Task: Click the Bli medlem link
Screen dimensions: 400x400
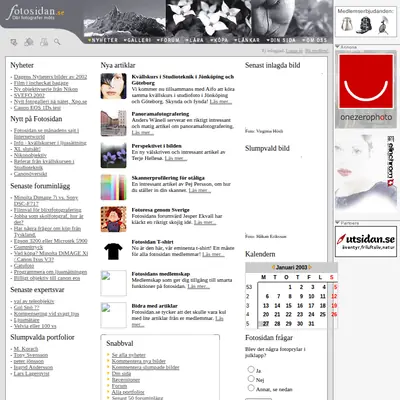Action: [x=316, y=51]
